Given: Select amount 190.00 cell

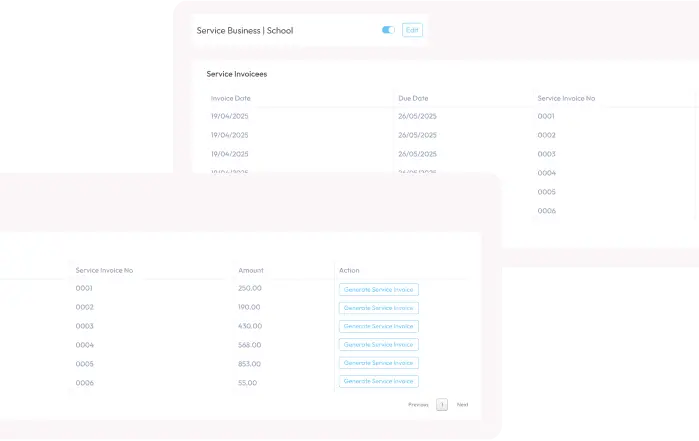Looking at the screenshot, I should point(249,307).
